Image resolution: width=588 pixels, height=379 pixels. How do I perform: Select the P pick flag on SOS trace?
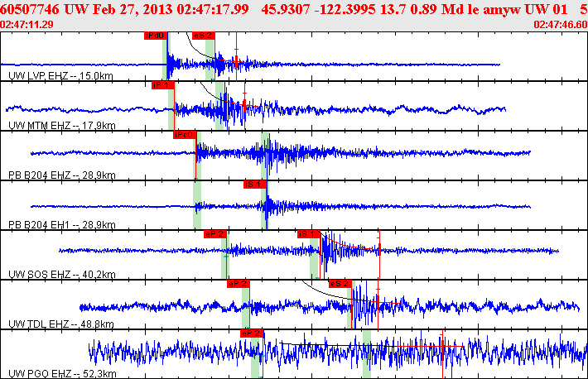point(215,234)
